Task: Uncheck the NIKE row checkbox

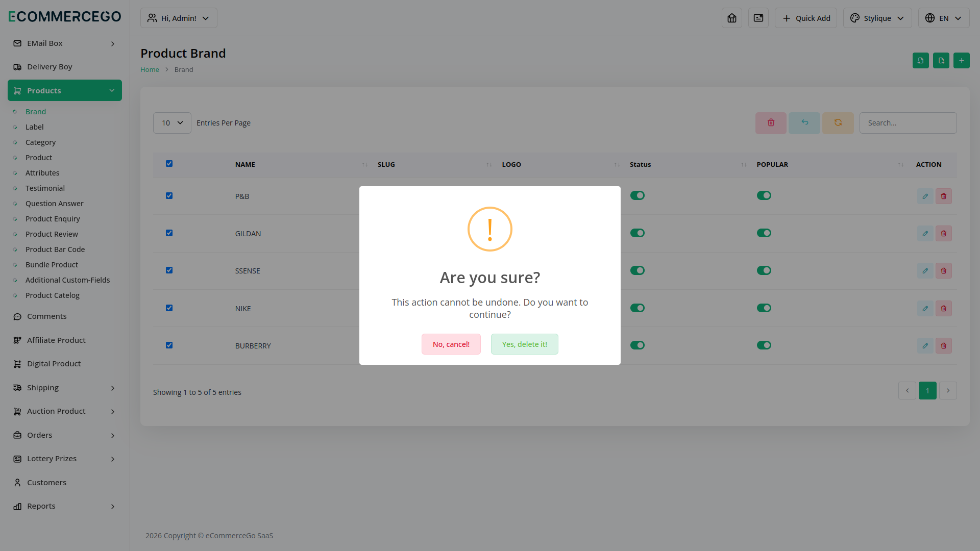Action: 169,308
